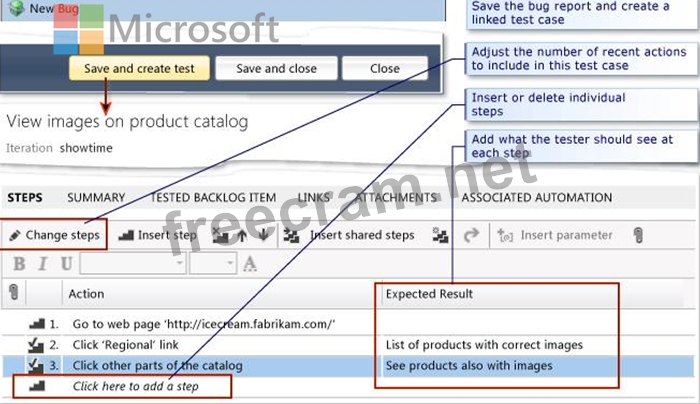
Task: Open the font size dropdown
Action: click(x=212, y=263)
